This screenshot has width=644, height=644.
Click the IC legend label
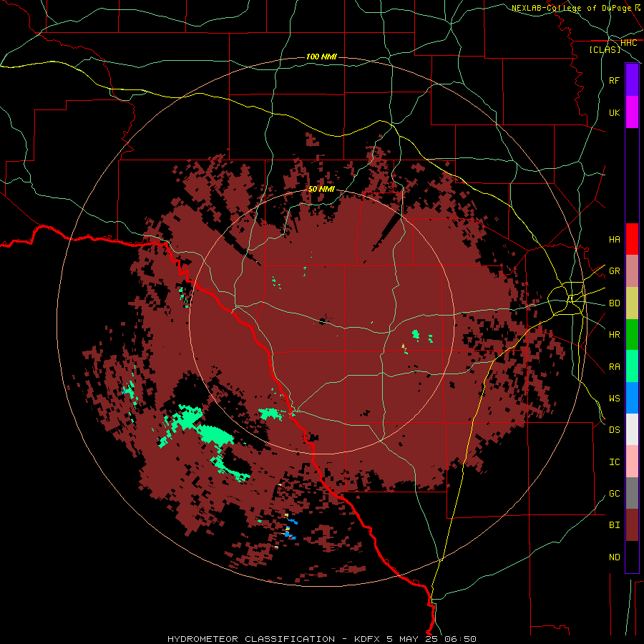pos(614,462)
